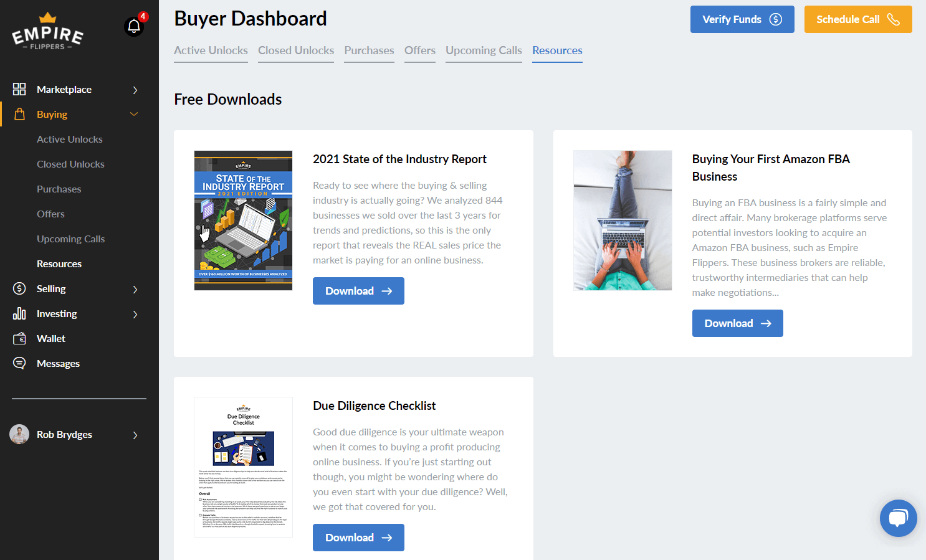
Task: Switch to the Active Unlocks tab
Action: pyautogui.click(x=211, y=50)
